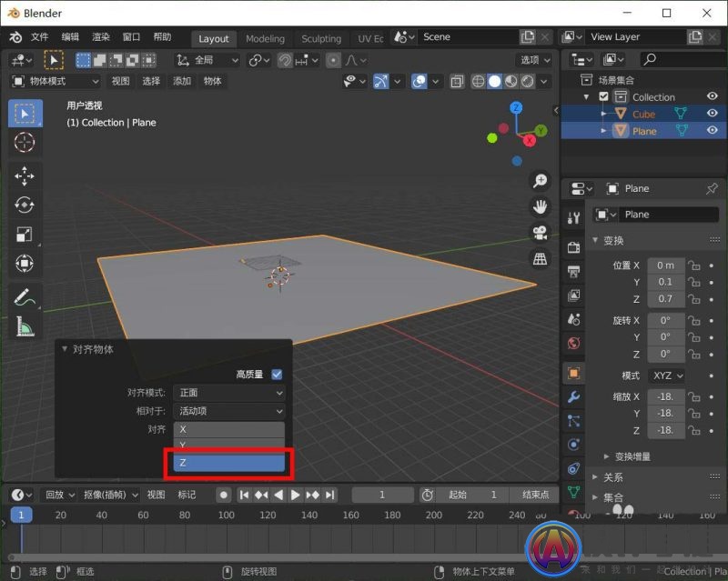The height and width of the screenshot is (581, 728).
Task: Open the 对齐模式 dropdown showing 正面
Action: [x=228, y=393]
